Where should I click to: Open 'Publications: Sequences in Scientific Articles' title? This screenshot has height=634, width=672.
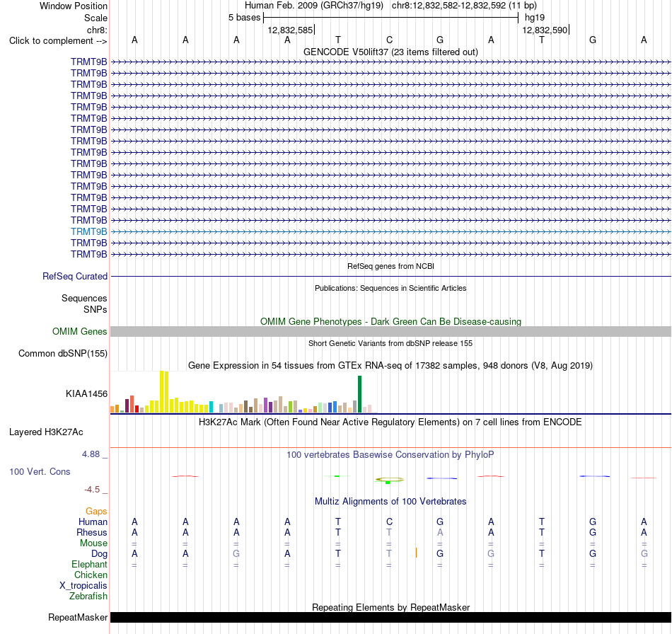[390, 288]
